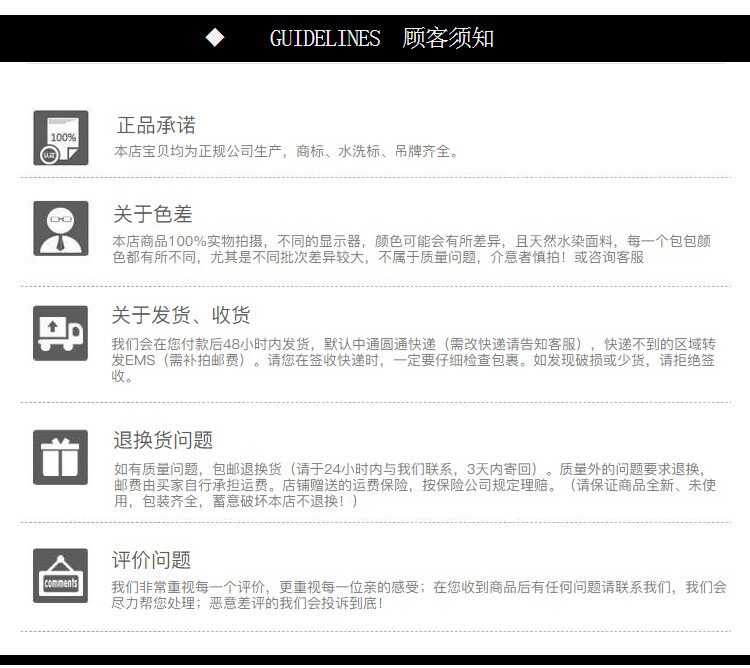Select the 关于色差 heading

pyautogui.click(x=153, y=214)
